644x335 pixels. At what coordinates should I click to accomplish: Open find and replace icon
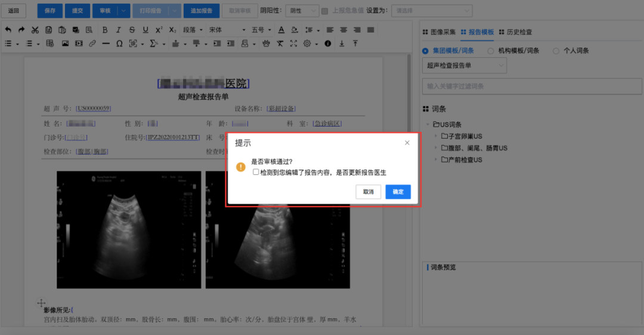[x=89, y=30]
